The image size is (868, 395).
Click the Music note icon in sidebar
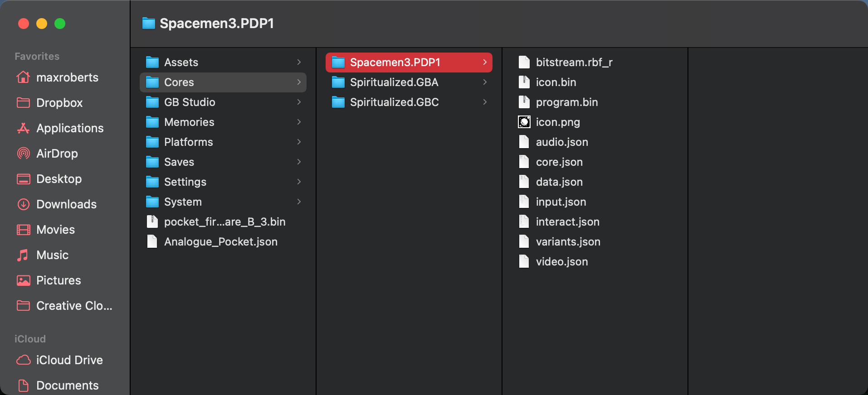pyautogui.click(x=23, y=255)
